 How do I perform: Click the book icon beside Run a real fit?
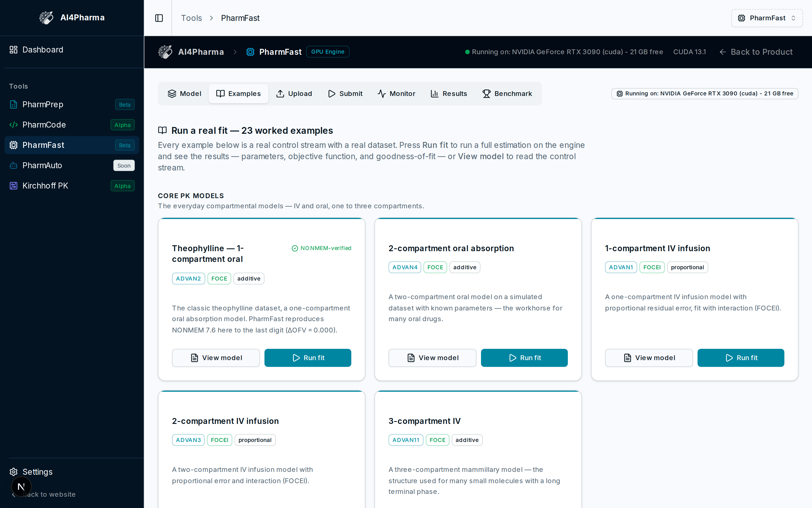point(162,130)
